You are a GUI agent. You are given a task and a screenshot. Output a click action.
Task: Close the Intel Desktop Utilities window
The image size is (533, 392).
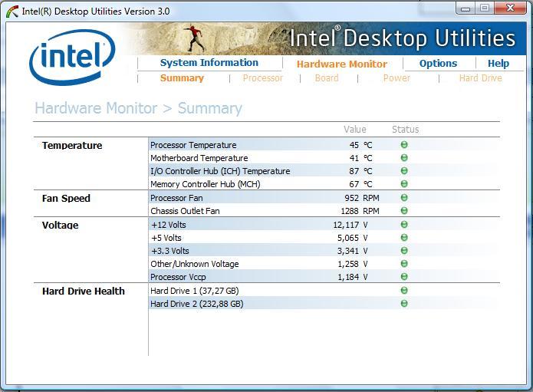click(x=510, y=8)
